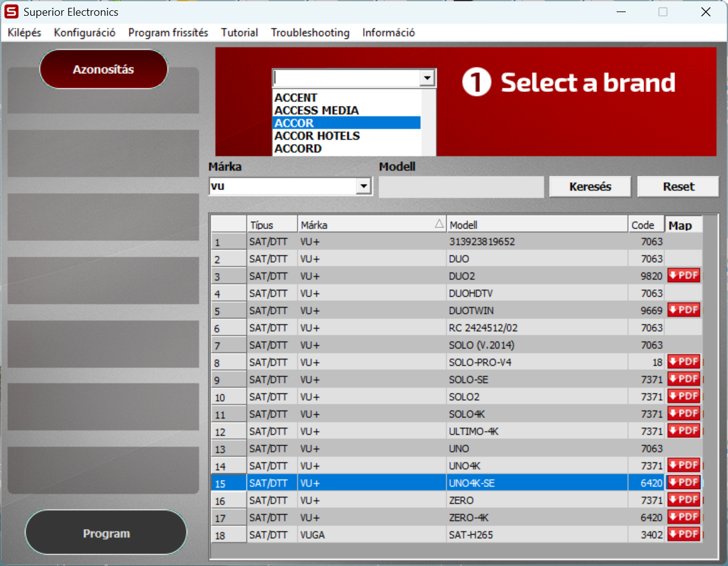
Task: Download PDF map for SOLO2
Action: [684, 396]
